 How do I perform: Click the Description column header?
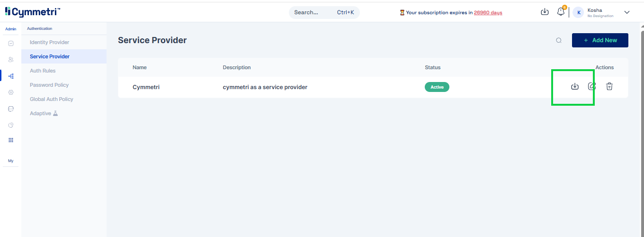pyautogui.click(x=237, y=67)
